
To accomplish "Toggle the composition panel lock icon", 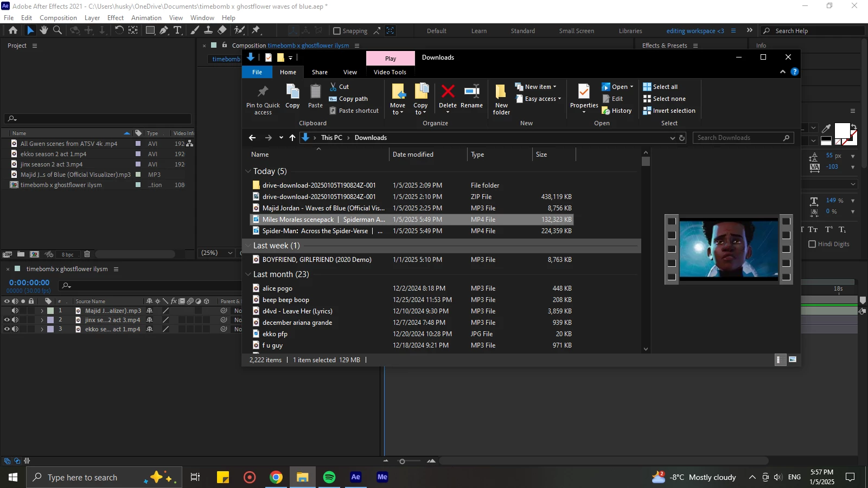I will tap(224, 45).
